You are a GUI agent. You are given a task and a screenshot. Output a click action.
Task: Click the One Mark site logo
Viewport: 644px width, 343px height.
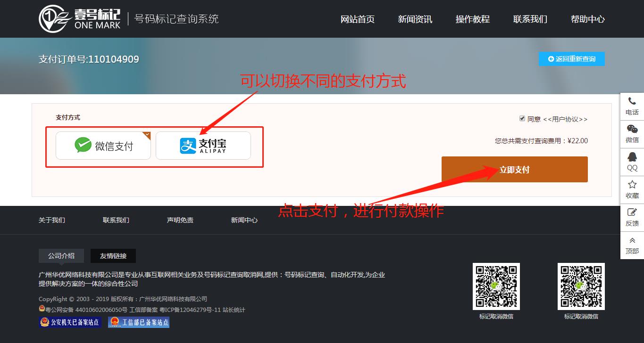(79, 19)
